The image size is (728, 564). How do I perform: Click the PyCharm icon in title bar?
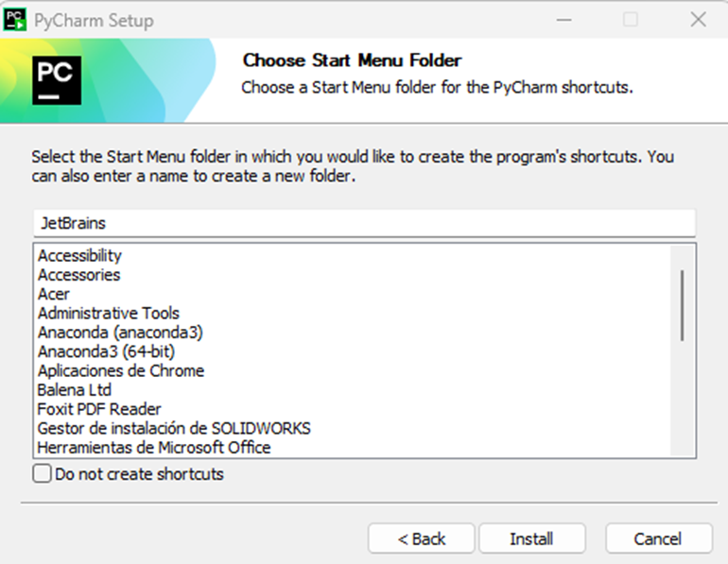(x=16, y=20)
